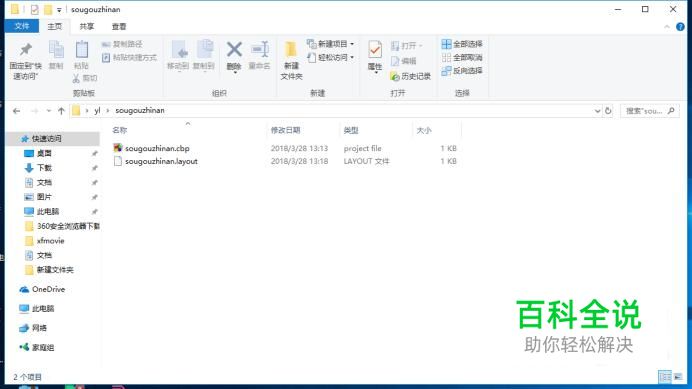Open pinned This PC (此电脑) under Quick access
The height and width of the screenshot is (389, 692).
coord(48,211)
